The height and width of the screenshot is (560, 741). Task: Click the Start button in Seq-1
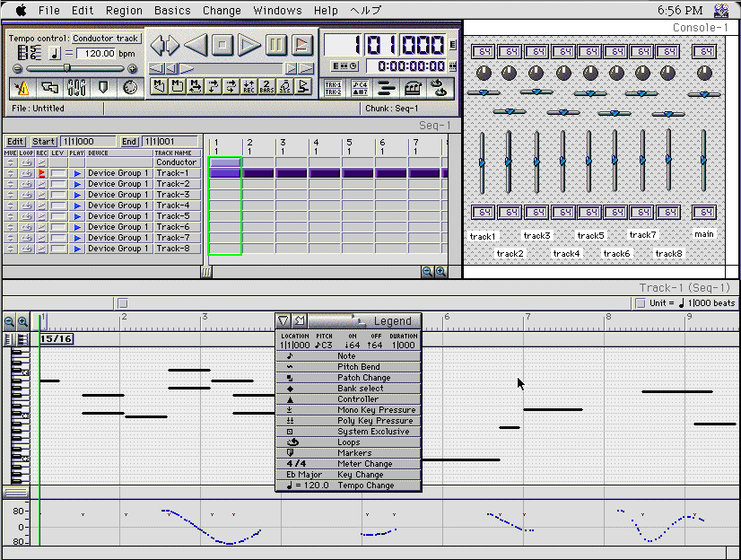tap(43, 142)
